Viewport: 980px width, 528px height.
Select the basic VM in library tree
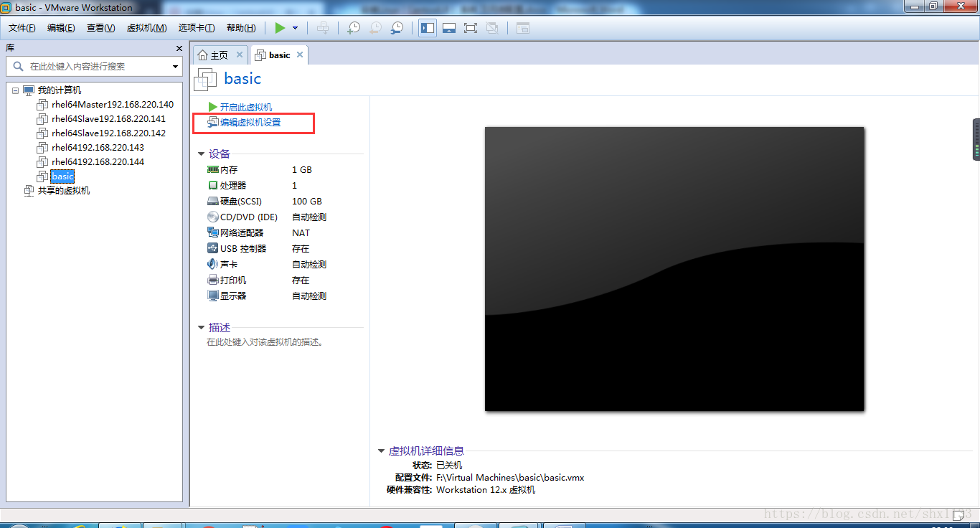point(62,176)
